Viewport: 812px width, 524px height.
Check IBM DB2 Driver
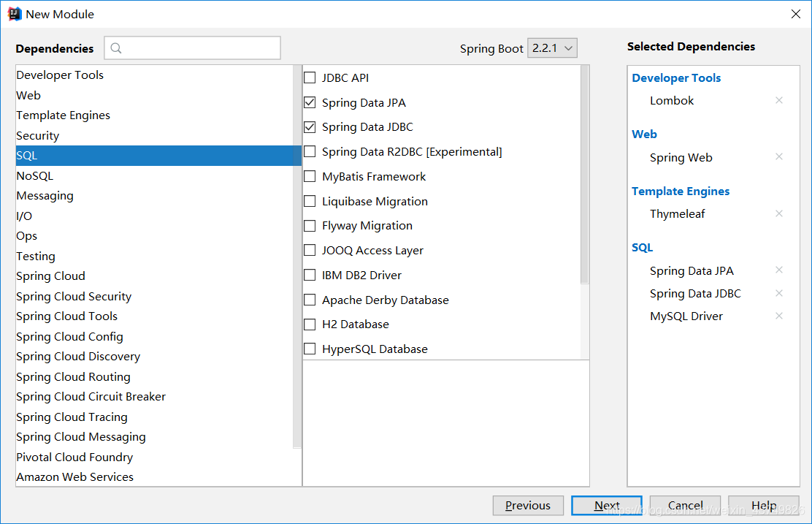(x=310, y=276)
